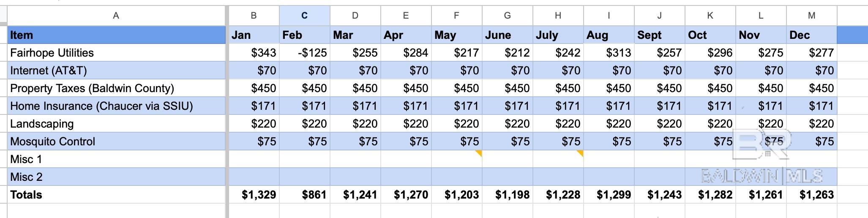
Task: Select the Item header cell
Action: point(116,35)
